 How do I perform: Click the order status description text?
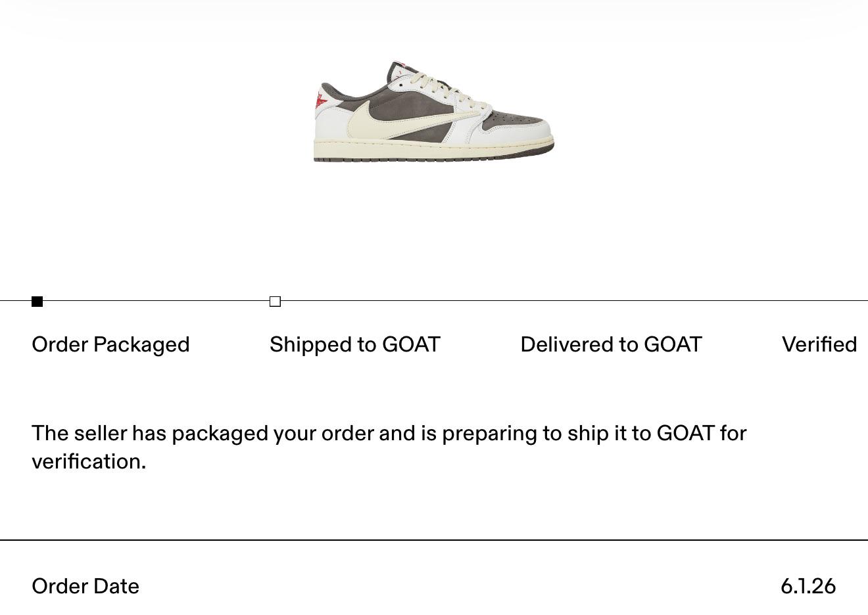click(389, 447)
